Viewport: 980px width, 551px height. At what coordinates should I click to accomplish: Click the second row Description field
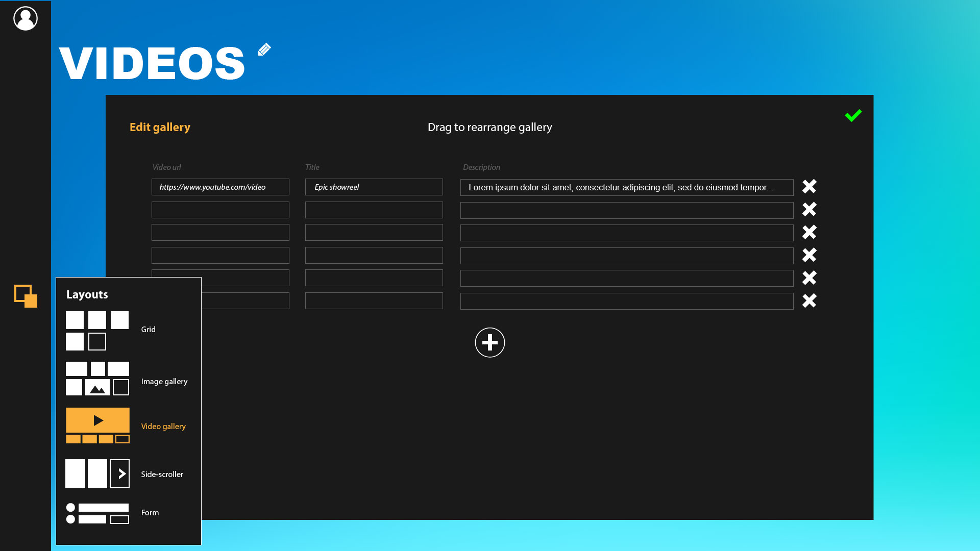tap(627, 210)
